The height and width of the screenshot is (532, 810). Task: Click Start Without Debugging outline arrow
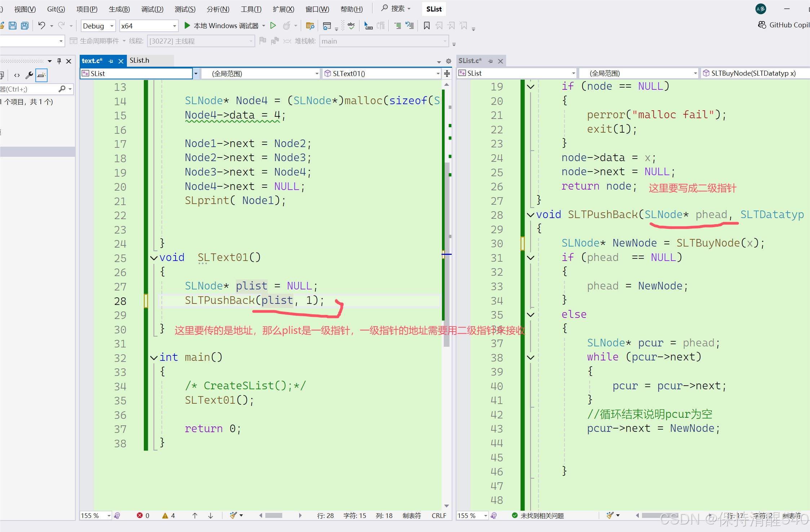[273, 26]
